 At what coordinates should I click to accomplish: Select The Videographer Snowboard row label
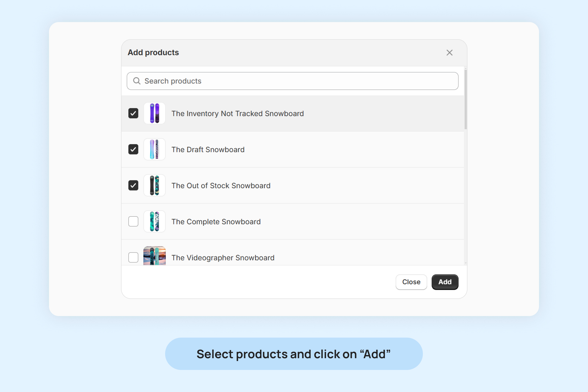(223, 258)
